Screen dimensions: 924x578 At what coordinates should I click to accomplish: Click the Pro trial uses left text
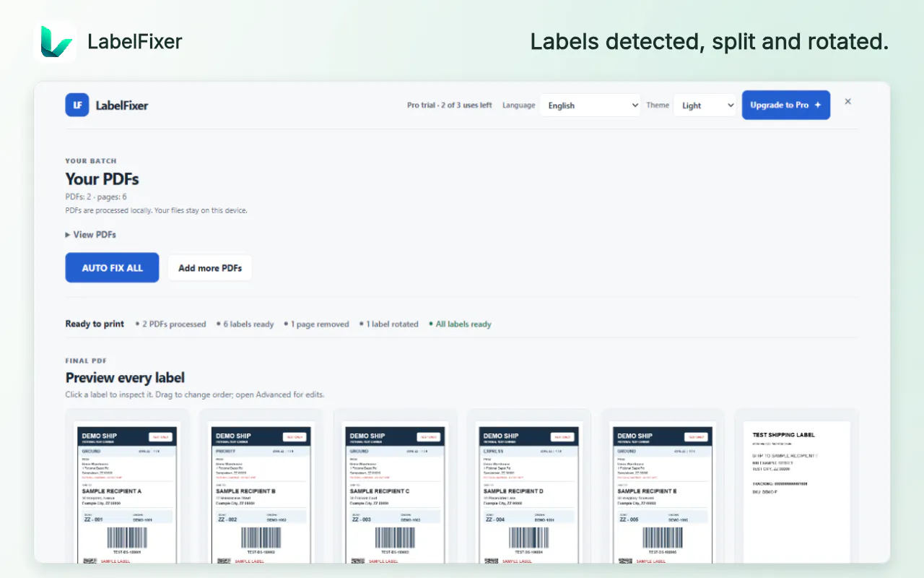click(449, 105)
